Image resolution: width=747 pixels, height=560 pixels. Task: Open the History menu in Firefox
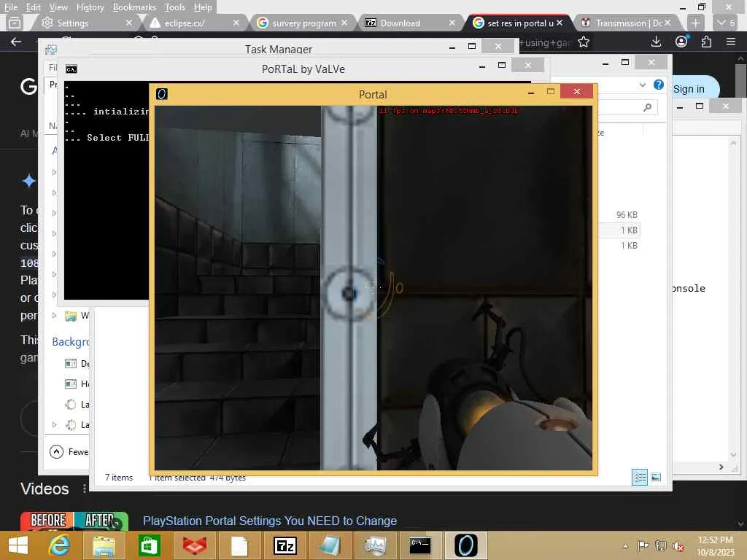coord(90,7)
